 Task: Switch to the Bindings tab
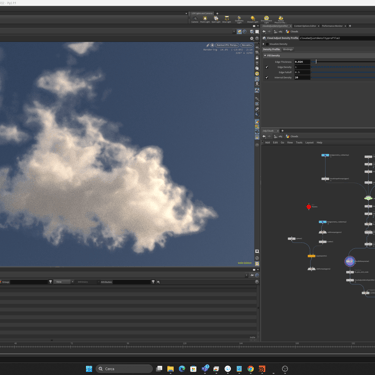tap(288, 49)
